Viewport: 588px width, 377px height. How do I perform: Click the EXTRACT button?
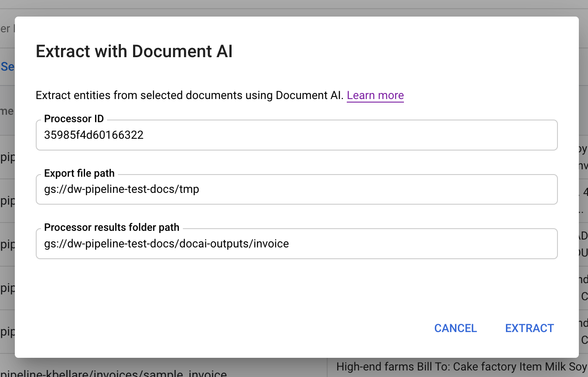pos(529,328)
